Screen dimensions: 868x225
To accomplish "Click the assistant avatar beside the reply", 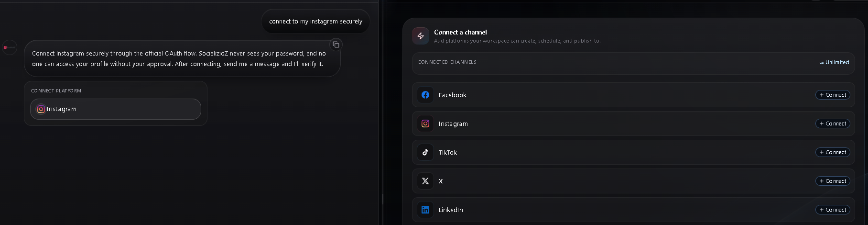I will pyautogui.click(x=10, y=47).
